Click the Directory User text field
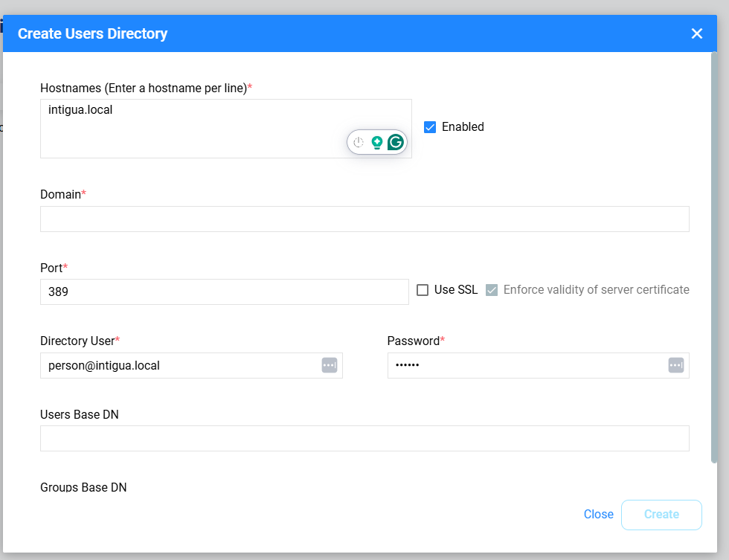This screenshot has height=560, width=729. pyautogui.click(x=179, y=366)
